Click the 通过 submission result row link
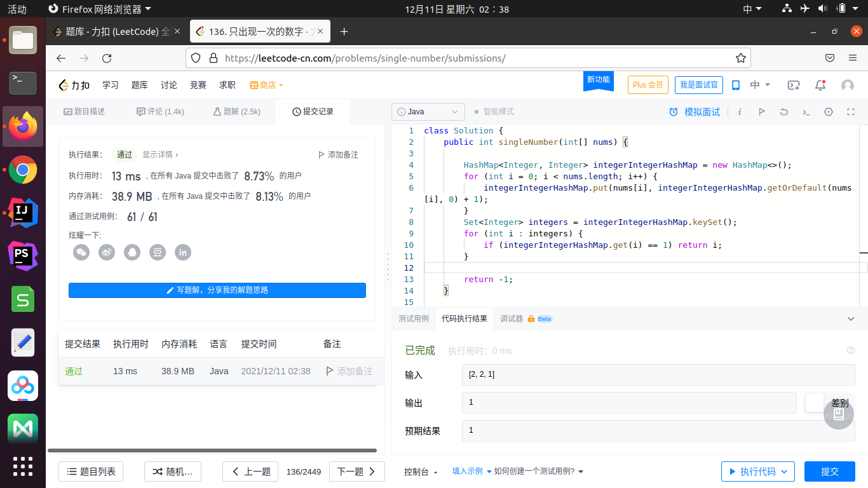The height and width of the screenshot is (488, 868). 74,371
